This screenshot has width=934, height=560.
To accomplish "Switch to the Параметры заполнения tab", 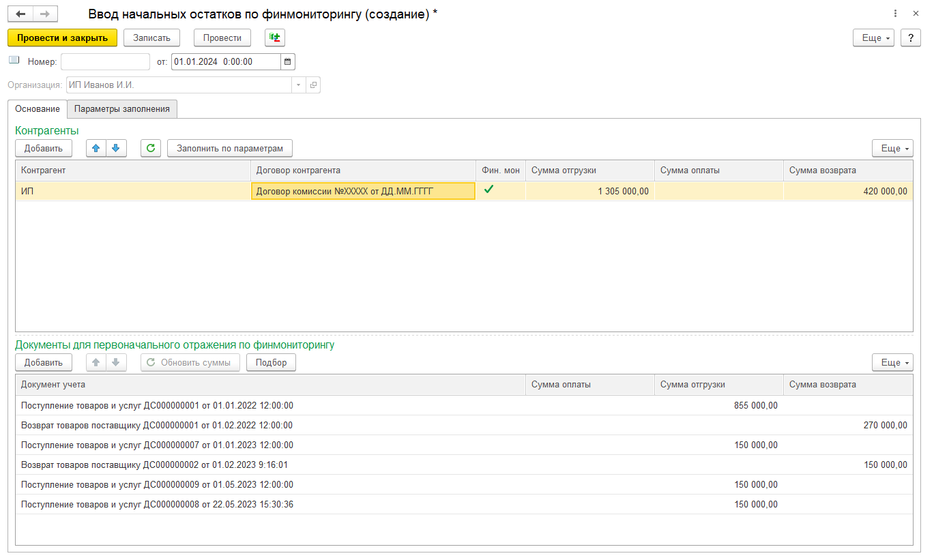I will coord(122,109).
